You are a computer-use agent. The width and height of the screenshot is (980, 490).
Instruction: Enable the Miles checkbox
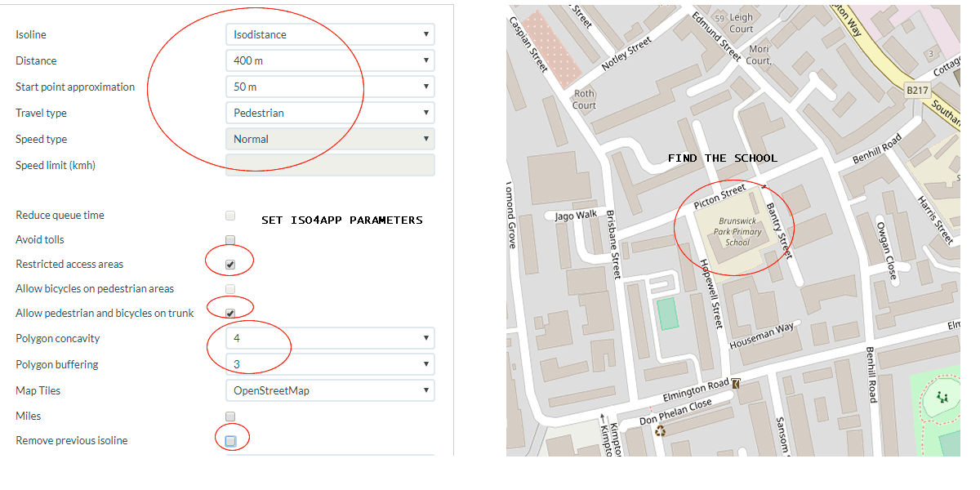230,416
